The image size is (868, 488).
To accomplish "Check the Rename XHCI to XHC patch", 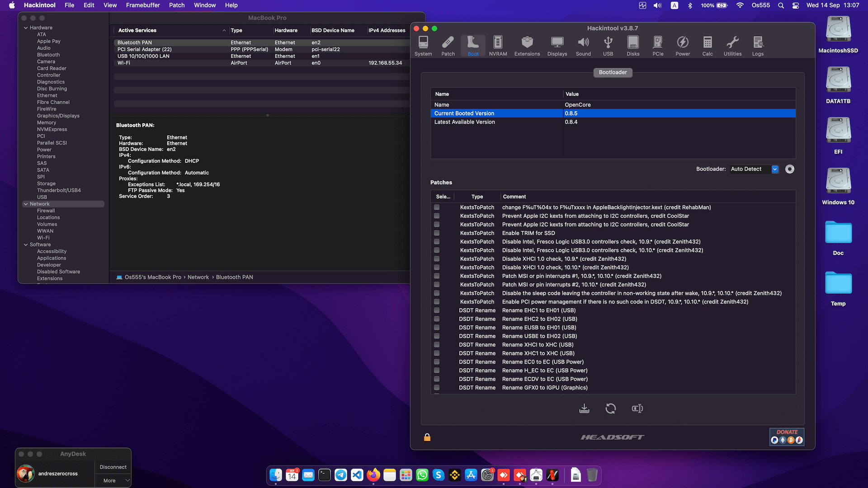I will pos(437,345).
